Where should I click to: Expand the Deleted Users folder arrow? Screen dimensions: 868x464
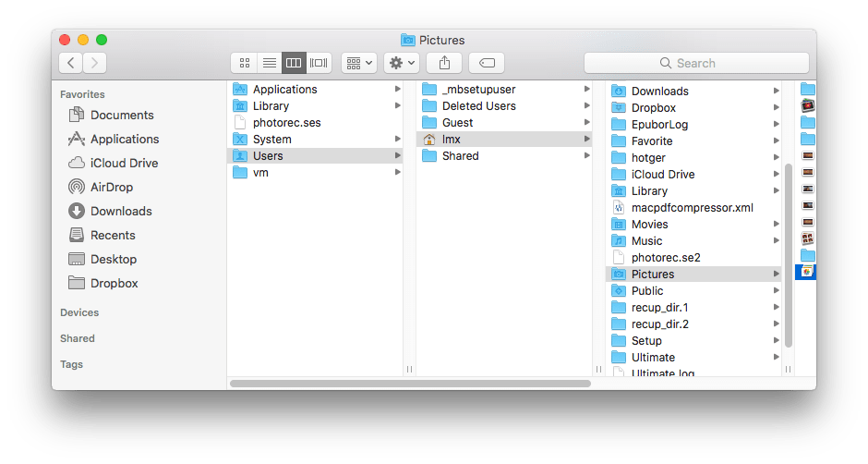tap(586, 106)
